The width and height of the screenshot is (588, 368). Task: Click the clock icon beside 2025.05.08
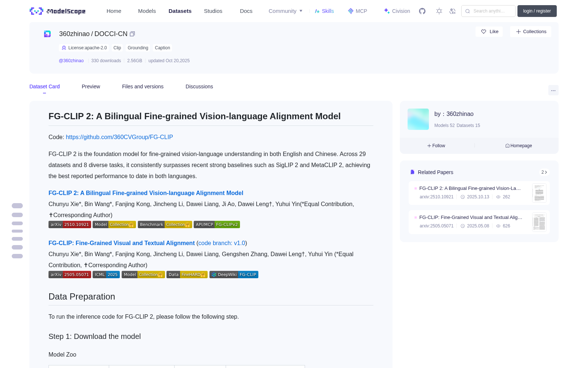pyautogui.click(x=463, y=226)
